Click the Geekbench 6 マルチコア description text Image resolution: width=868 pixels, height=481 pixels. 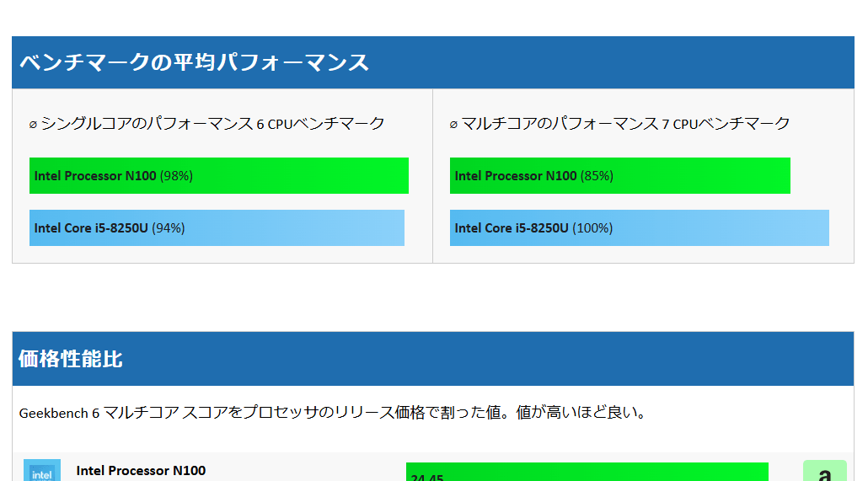coord(333,413)
